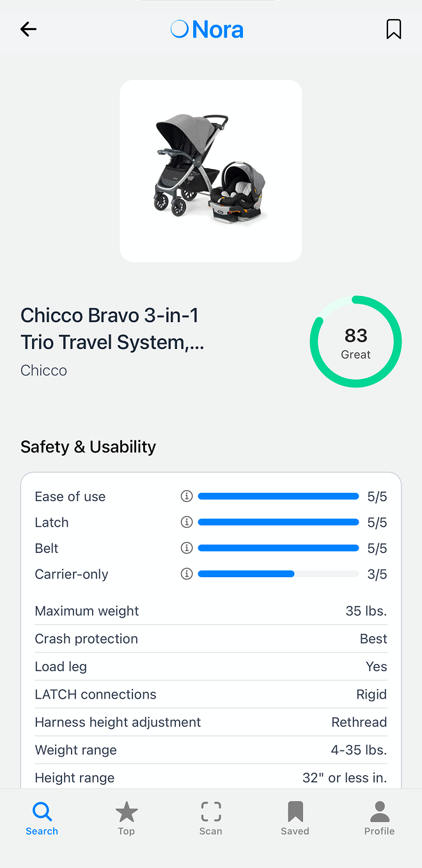Open the Search tab
422x868 pixels.
(x=42, y=819)
